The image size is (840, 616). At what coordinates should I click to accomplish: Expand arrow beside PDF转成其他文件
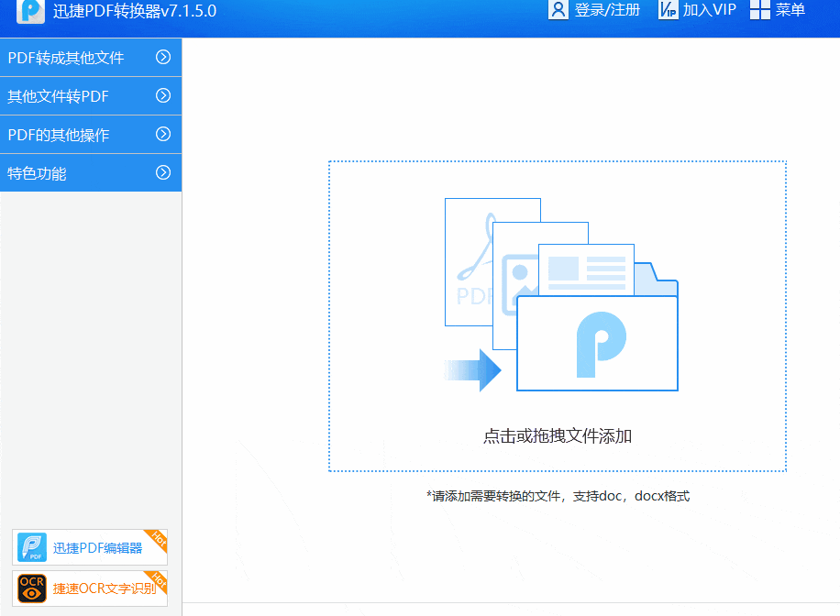coord(163,57)
